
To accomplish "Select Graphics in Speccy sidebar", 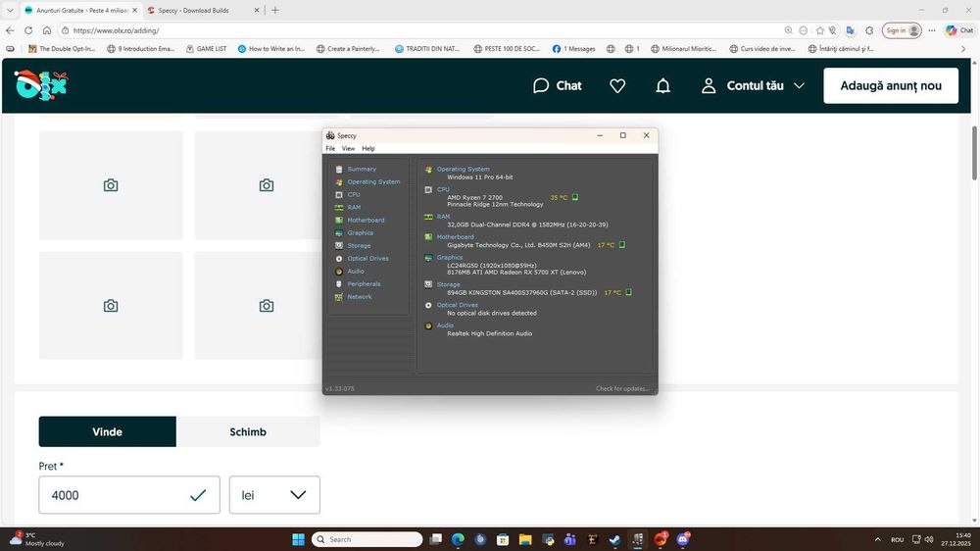I will (360, 232).
